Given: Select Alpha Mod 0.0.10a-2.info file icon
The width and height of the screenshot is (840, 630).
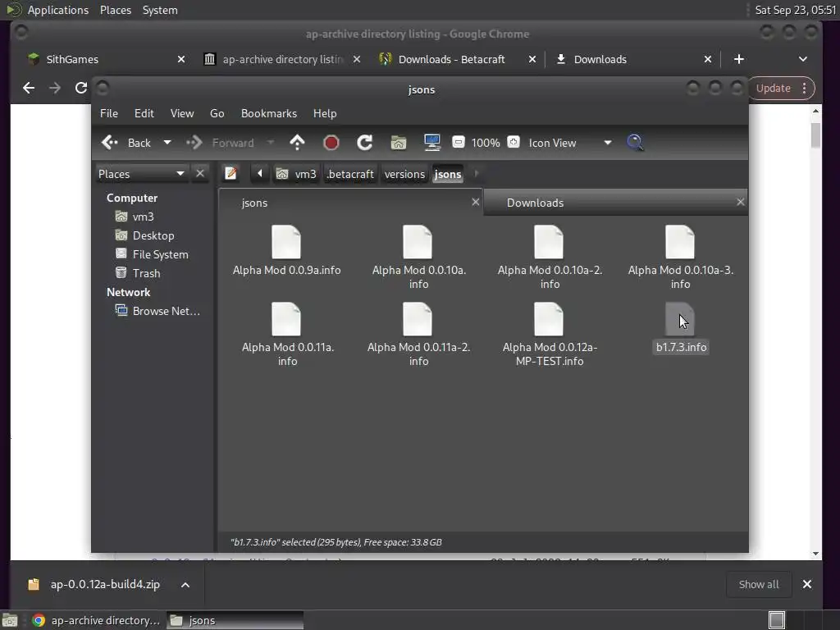Looking at the screenshot, I should (549, 242).
